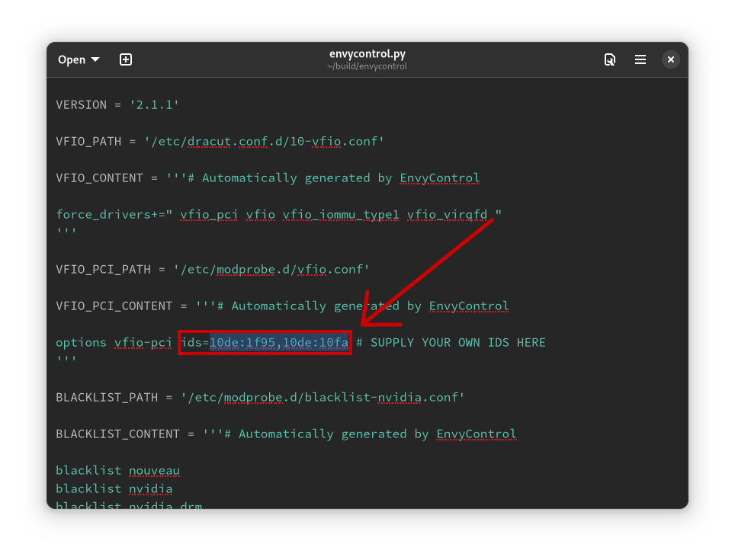Click the document preview icon in the header bar

(610, 59)
